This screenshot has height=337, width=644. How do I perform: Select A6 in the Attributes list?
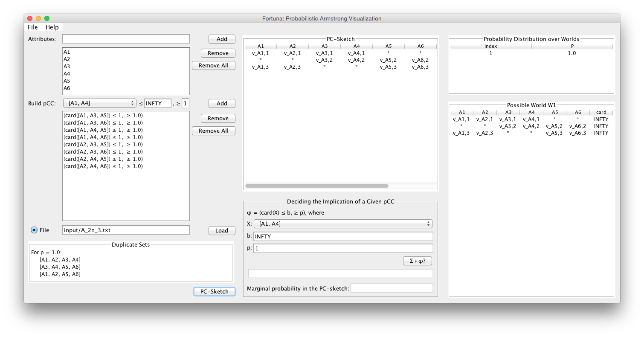(x=126, y=88)
